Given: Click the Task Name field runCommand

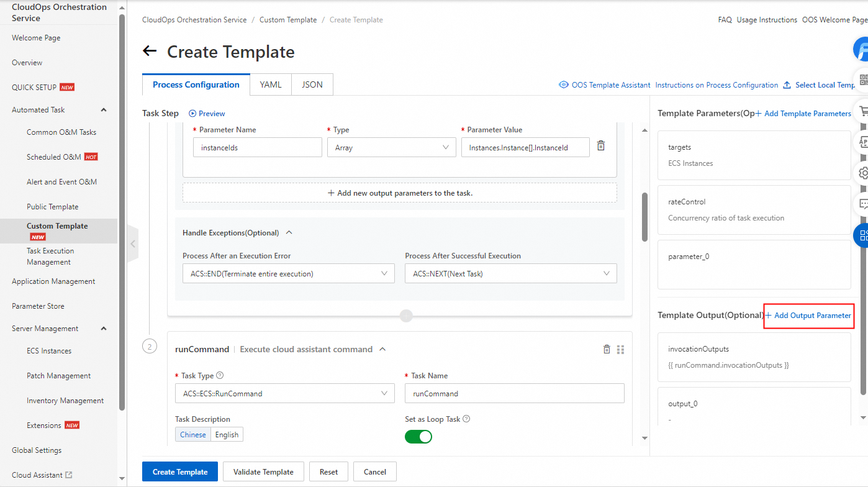Looking at the screenshot, I should [515, 393].
